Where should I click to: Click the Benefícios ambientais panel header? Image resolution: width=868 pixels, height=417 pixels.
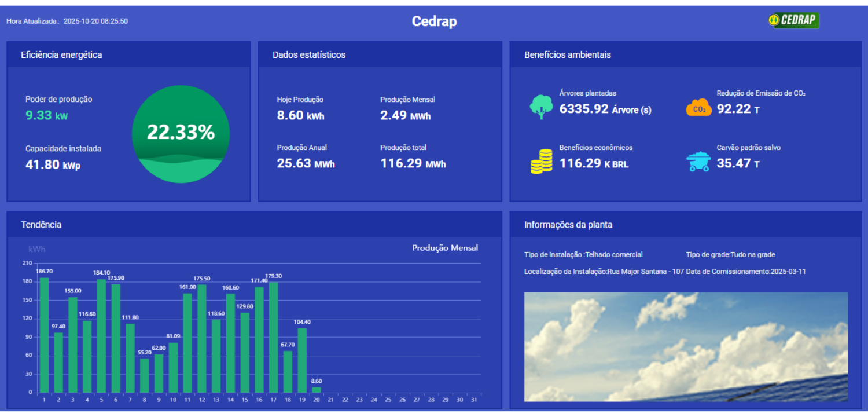(x=567, y=55)
